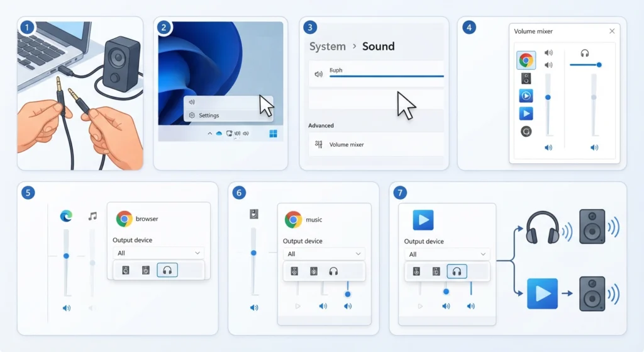Screen dimensions: 644x352
Task: Expand the taskbar hidden icons chevron
Action: 210,133
